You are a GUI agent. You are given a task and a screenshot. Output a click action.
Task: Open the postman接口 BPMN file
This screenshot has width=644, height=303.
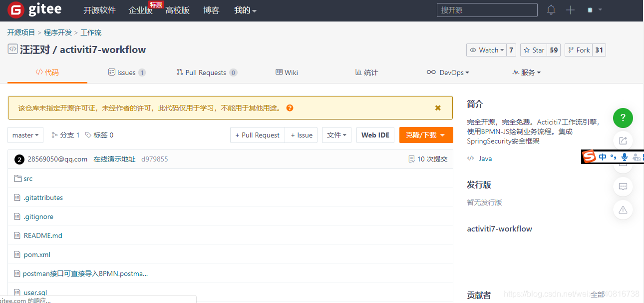(x=85, y=273)
